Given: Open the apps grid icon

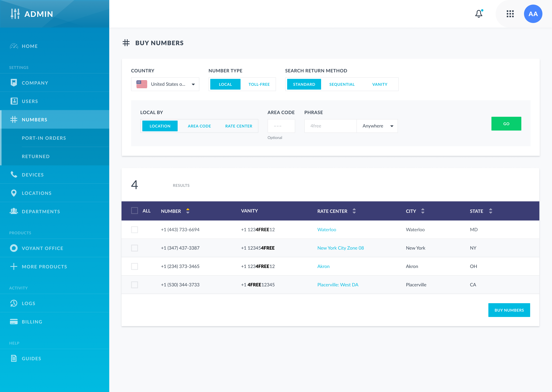Looking at the screenshot, I should click(510, 14).
